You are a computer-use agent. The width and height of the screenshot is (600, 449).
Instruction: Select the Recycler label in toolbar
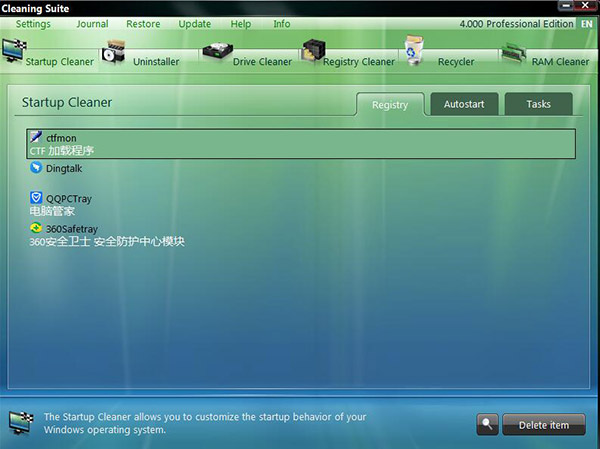456,62
